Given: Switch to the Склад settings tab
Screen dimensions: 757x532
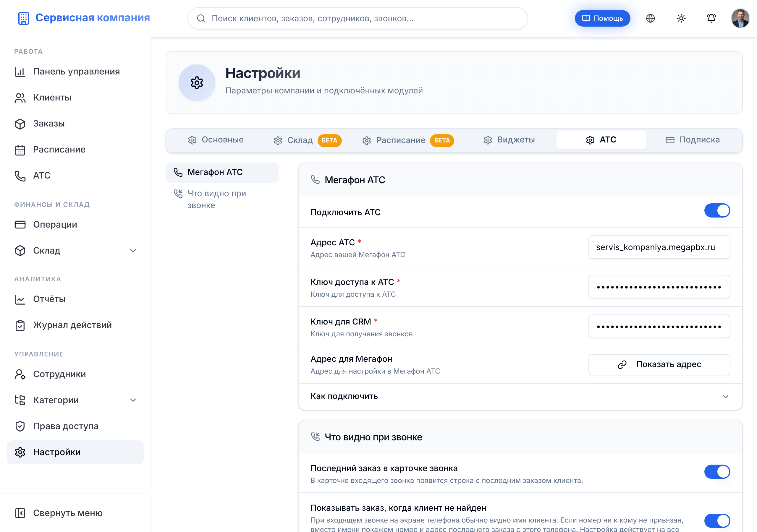Looking at the screenshot, I should tap(307, 140).
